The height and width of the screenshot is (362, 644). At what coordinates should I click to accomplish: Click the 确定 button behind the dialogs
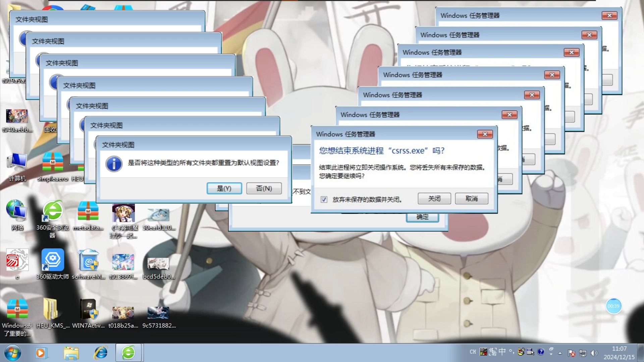point(423,217)
